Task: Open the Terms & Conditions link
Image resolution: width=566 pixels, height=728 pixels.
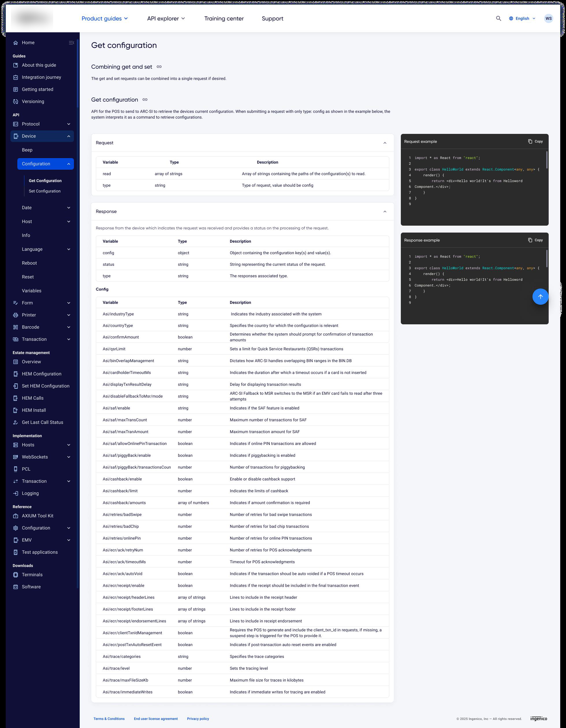Action: click(109, 719)
